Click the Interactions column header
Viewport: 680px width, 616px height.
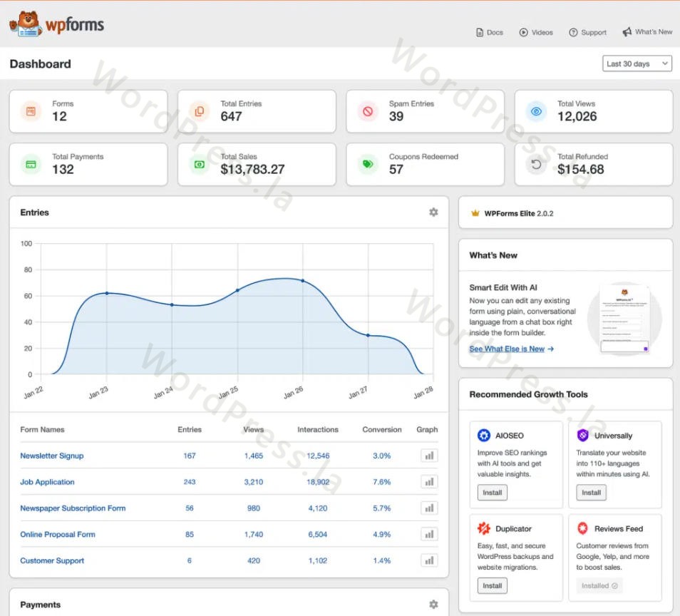tap(318, 429)
